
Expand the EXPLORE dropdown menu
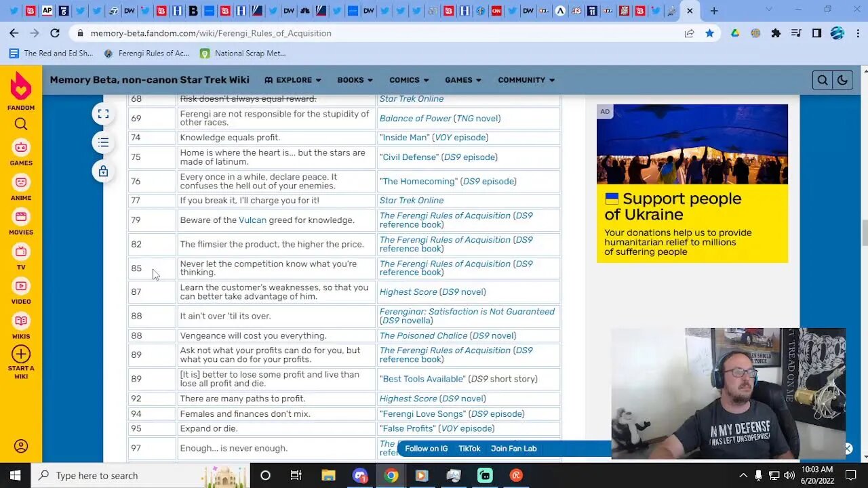293,80
